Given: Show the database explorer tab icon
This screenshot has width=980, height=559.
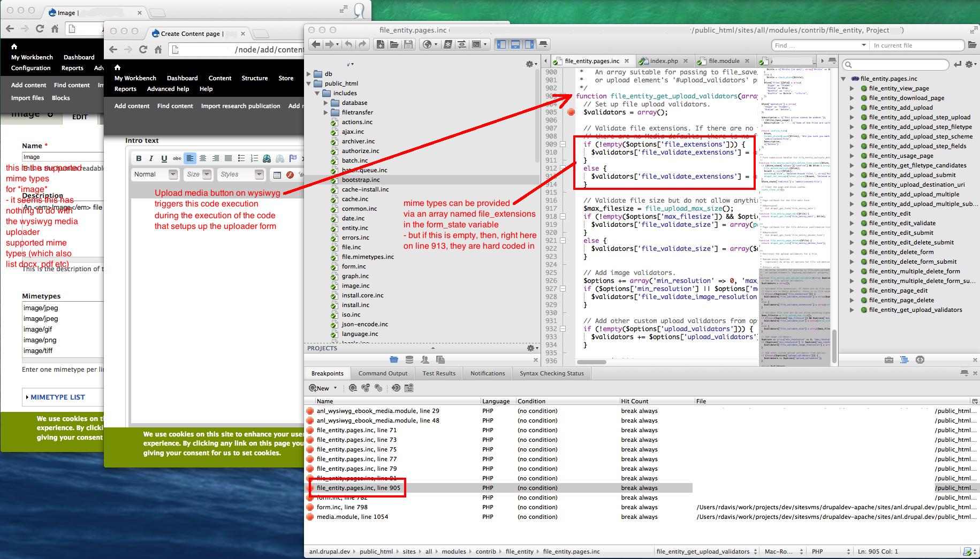Looking at the screenshot, I should pyautogui.click(x=409, y=359).
